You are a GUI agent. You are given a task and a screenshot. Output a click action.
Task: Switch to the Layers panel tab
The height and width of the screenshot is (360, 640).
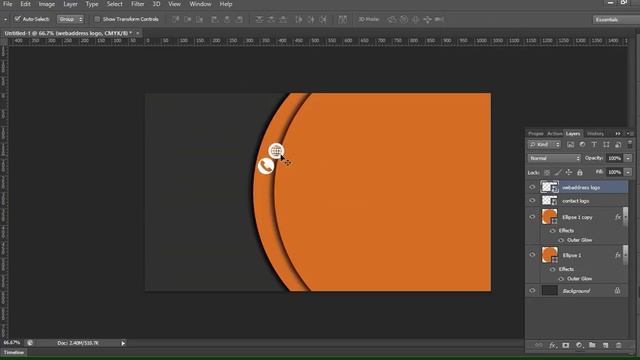pos(573,133)
